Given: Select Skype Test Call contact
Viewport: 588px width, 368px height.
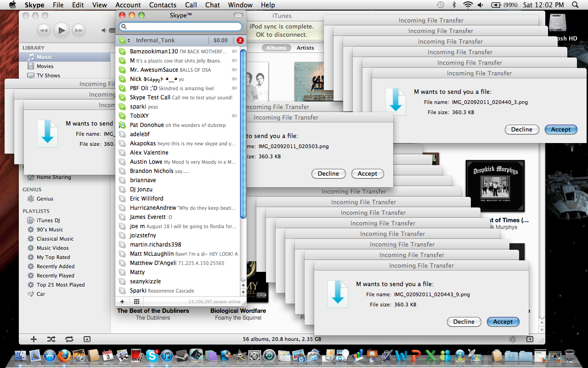Looking at the screenshot, I should 178,98.
